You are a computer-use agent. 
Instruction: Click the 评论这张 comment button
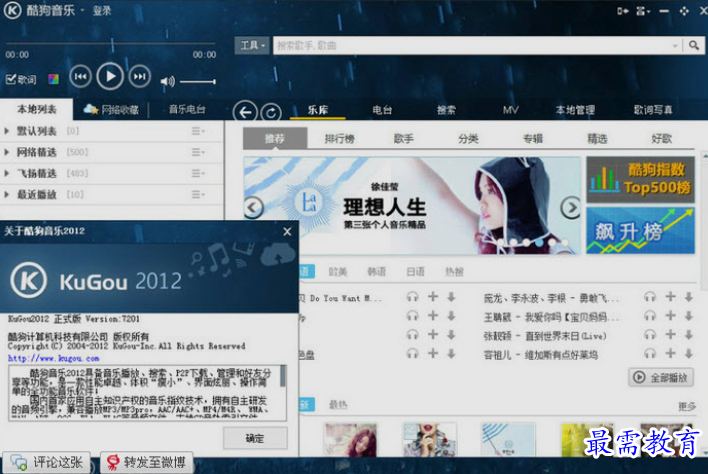pyautogui.click(x=47, y=462)
